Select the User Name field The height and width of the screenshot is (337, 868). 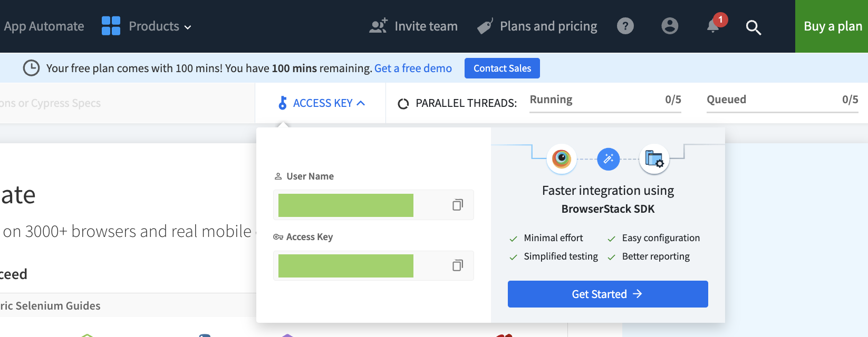point(373,205)
